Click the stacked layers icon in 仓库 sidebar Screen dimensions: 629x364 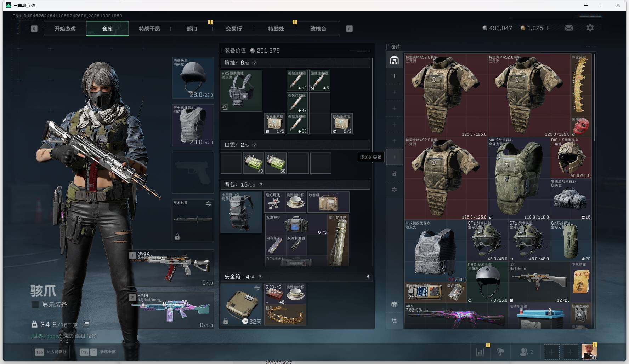(x=394, y=305)
